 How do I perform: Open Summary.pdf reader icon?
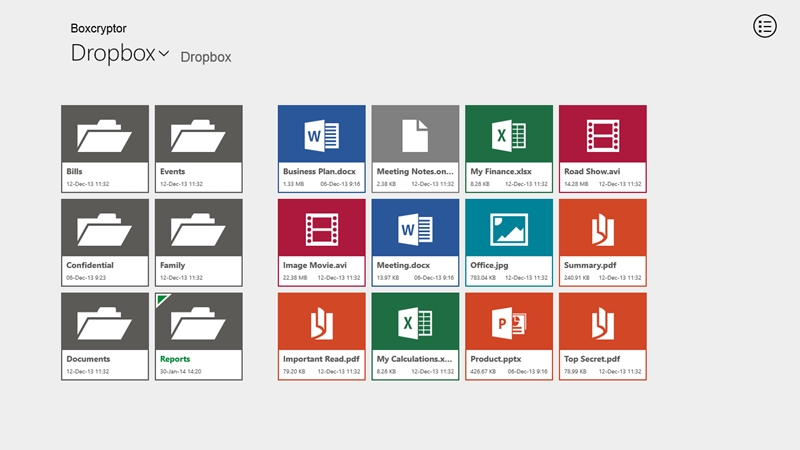pyautogui.click(x=603, y=230)
